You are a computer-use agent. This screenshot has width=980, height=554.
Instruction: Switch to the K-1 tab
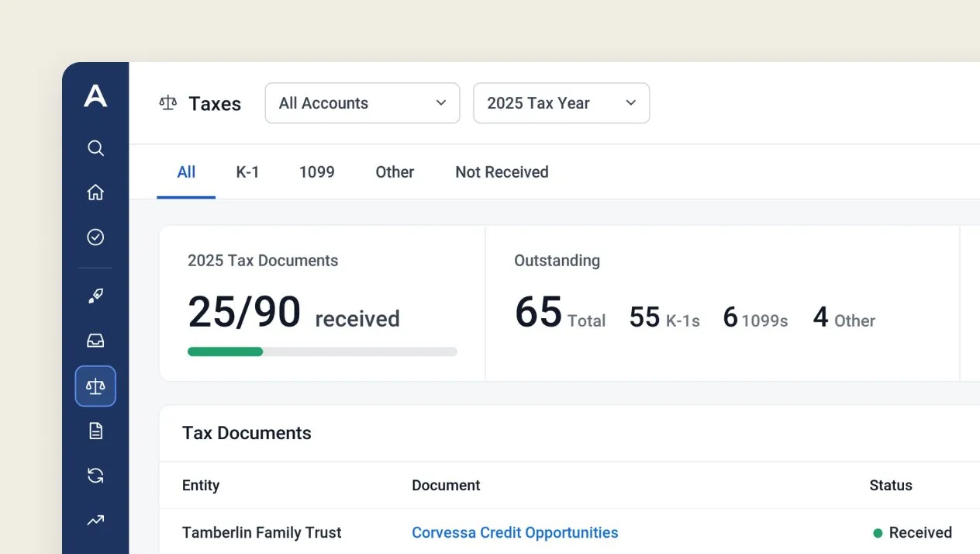[247, 172]
